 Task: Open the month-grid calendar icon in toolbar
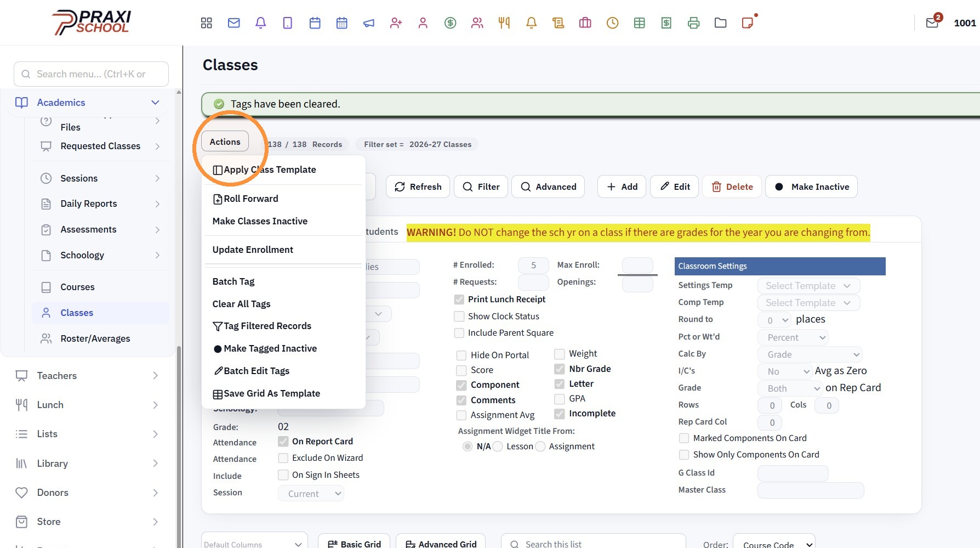(x=342, y=23)
